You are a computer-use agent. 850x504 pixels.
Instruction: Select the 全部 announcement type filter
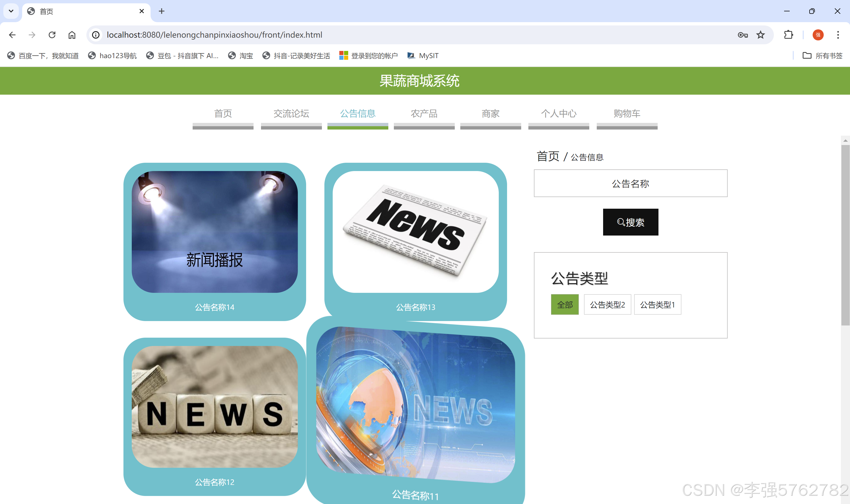pos(564,305)
